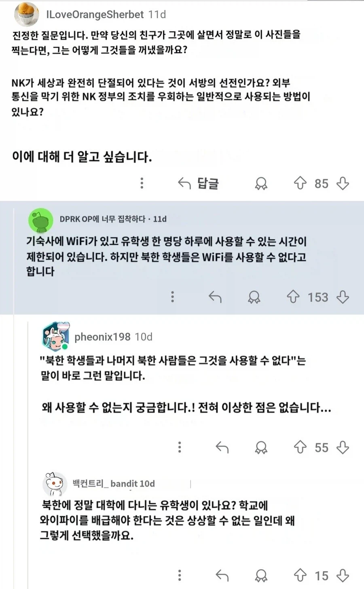
Task: Open the overflow menu on the top comment
Action: click(142, 183)
